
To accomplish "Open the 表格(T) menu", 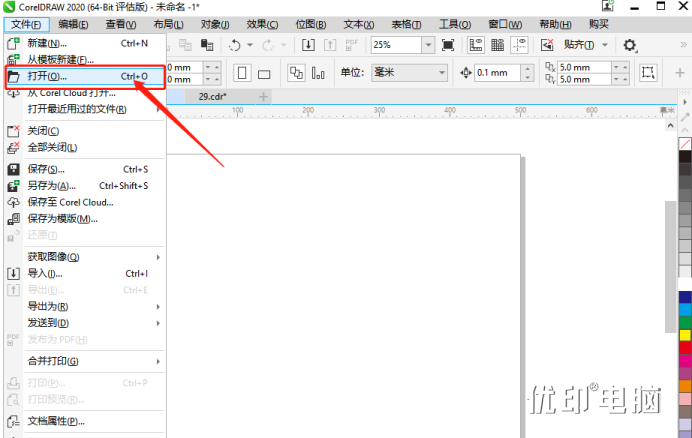I will pyautogui.click(x=406, y=24).
